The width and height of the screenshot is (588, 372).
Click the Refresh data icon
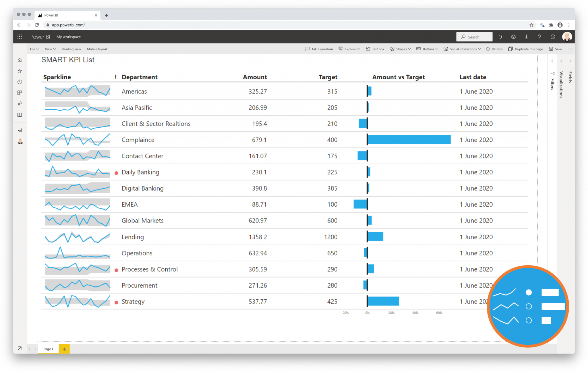(x=495, y=49)
